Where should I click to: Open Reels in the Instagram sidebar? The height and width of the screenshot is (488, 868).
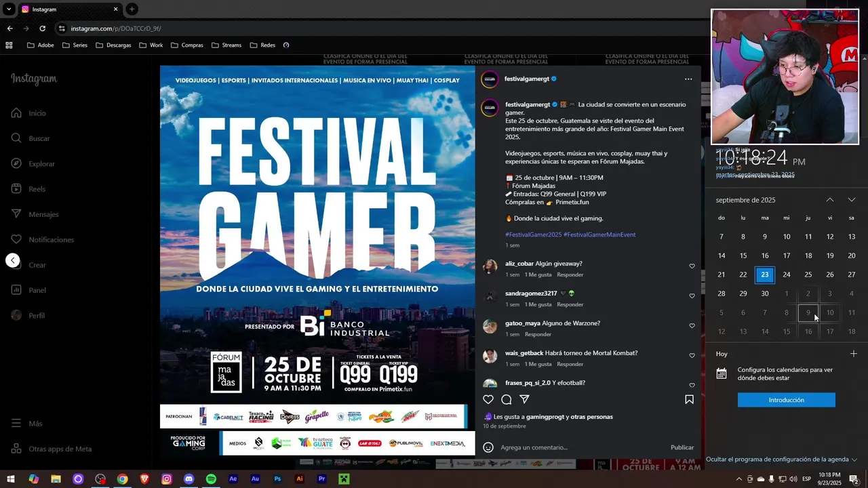[28, 189]
